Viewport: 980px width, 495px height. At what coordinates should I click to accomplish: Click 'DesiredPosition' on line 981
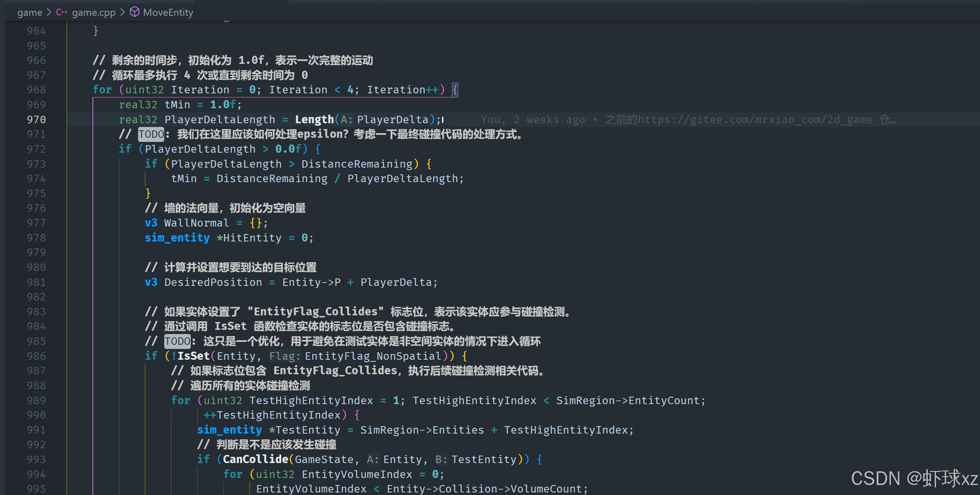213,282
